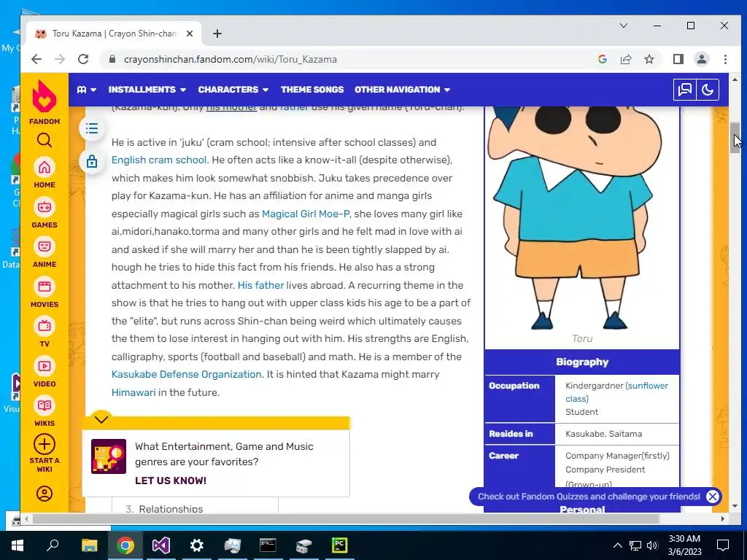Open the Chrome three-dot menu
The width and height of the screenshot is (747, 560).
click(x=725, y=59)
